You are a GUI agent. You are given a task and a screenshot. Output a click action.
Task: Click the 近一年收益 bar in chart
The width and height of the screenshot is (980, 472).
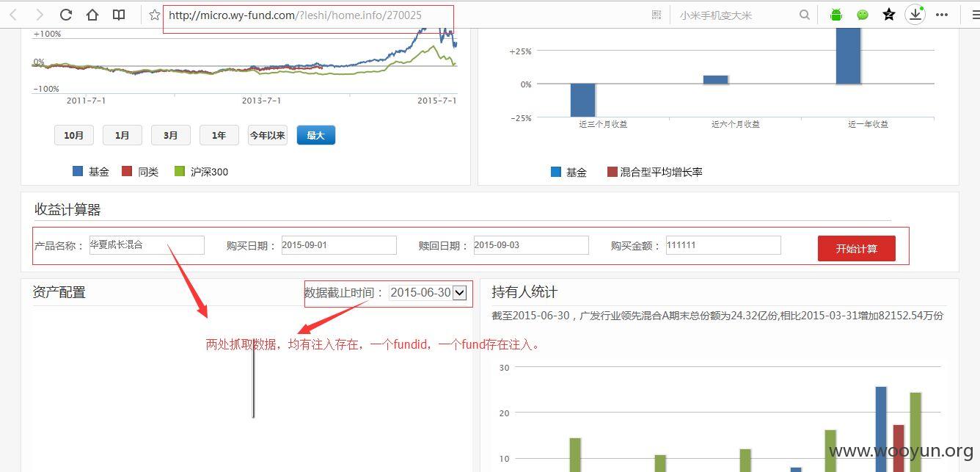pyautogui.click(x=848, y=56)
